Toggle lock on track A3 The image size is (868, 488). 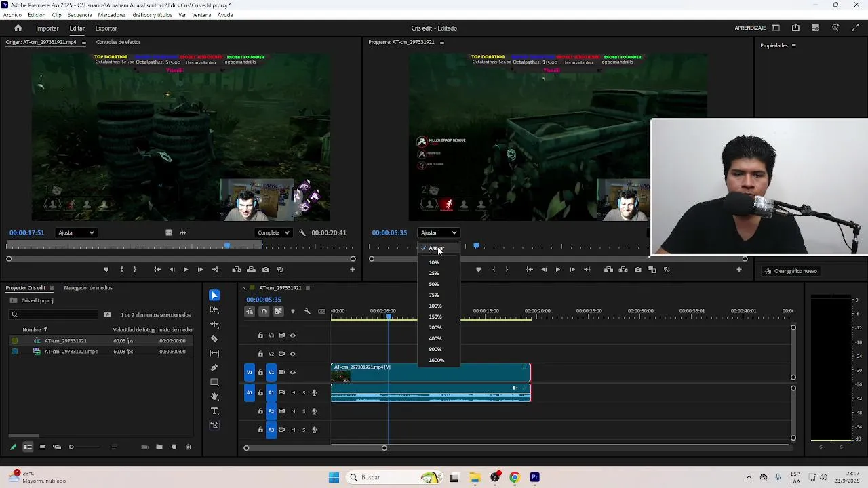point(260,430)
